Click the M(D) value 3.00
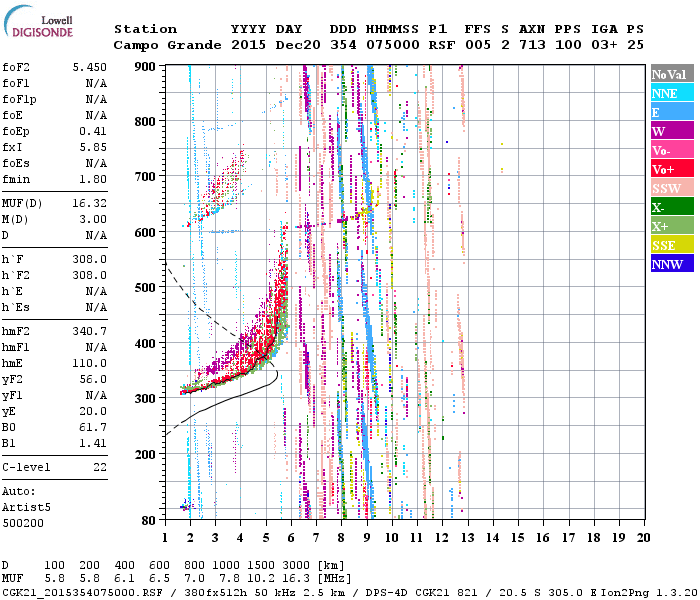 [x=93, y=220]
